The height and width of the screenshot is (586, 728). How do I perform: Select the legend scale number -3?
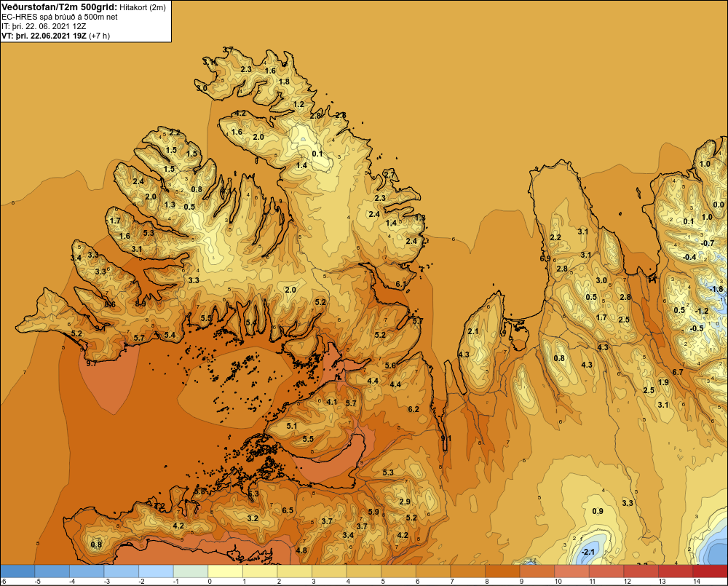click(107, 581)
